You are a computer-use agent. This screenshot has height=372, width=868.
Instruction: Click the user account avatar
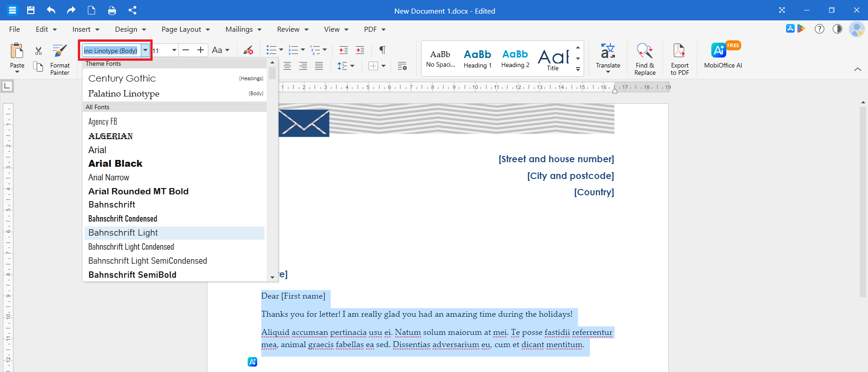(856, 29)
